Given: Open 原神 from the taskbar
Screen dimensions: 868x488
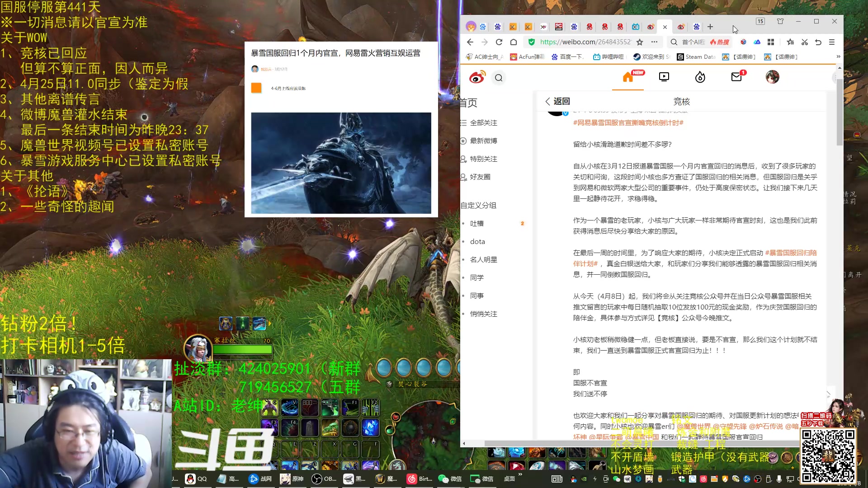Looking at the screenshot, I should point(292,479).
